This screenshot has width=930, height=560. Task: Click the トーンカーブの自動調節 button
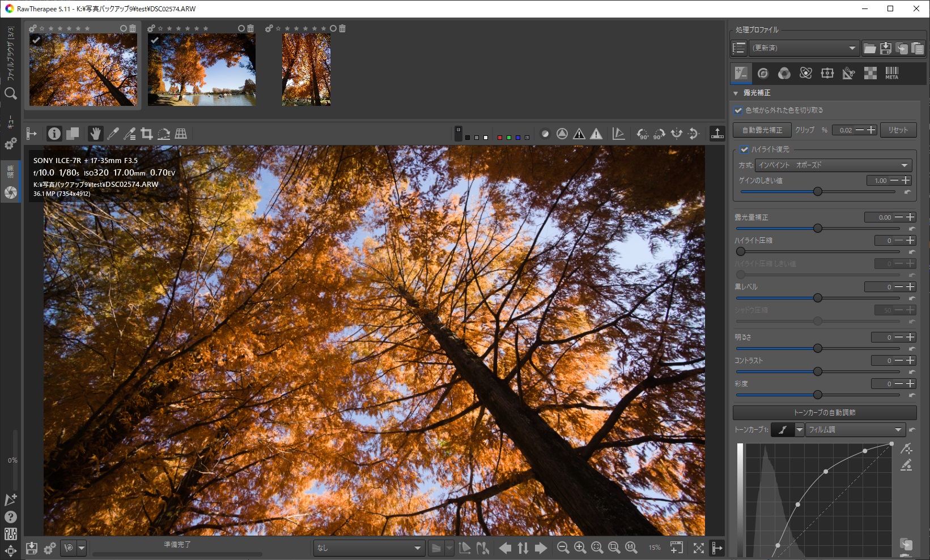[824, 413]
